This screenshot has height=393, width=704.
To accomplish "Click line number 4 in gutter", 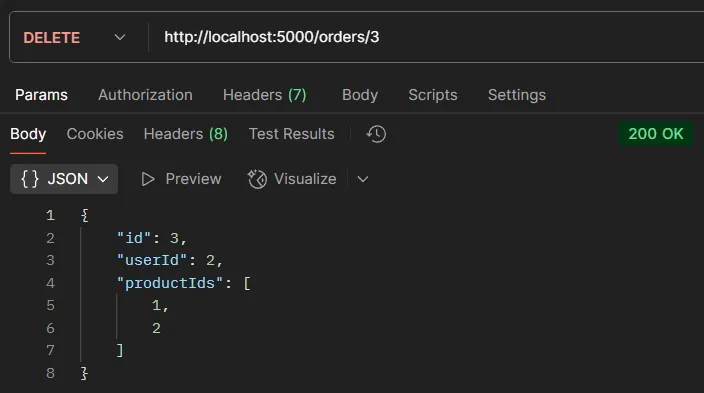I will click(x=50, y=283).
